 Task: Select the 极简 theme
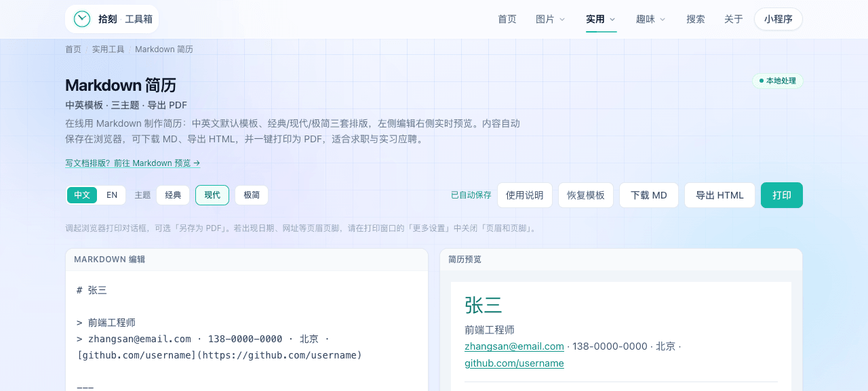(x=252, y=195)
